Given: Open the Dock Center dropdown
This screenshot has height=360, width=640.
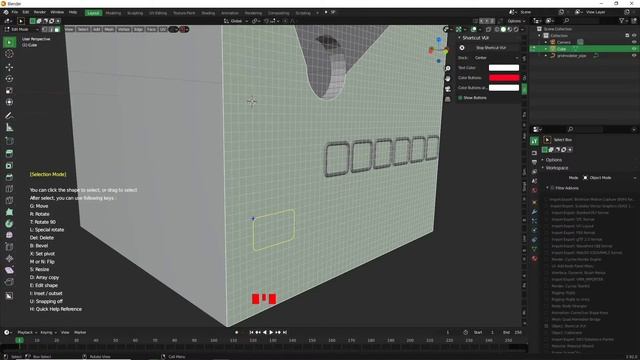Looking at the screenshot, I should (x=496, y=58).
